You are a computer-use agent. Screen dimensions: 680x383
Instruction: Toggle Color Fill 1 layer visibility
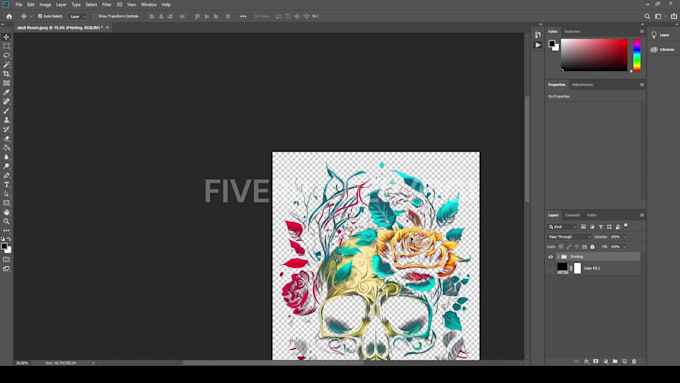(551, 268)
